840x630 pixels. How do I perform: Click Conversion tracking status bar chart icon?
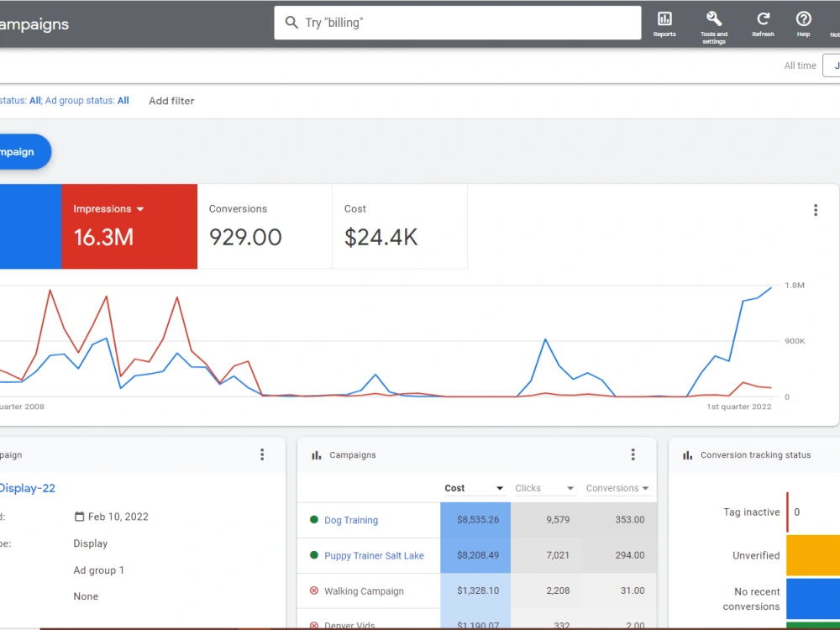(x=687, y=455)
